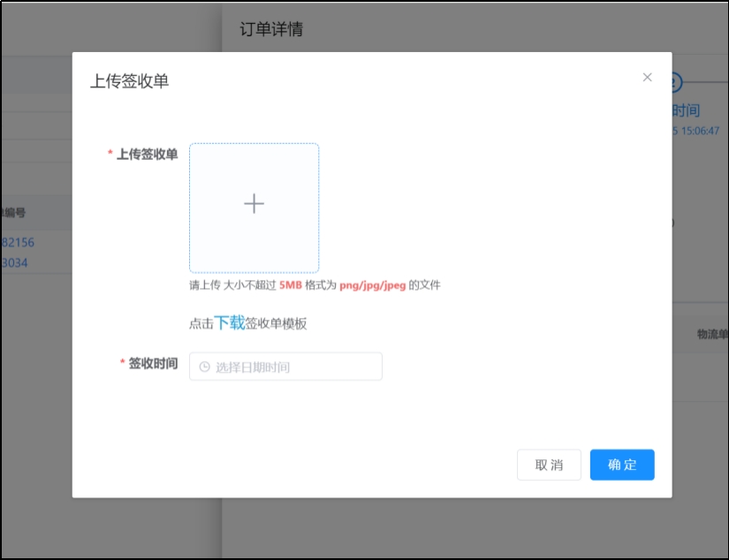729x560 pixels.
Task: Click the circular step icon above the timestamp
Action: 673,83
